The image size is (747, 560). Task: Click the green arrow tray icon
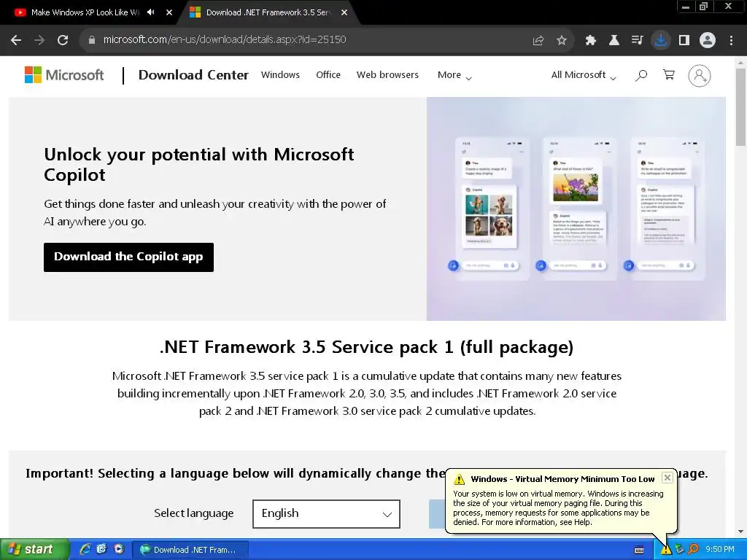pos(679,550)
